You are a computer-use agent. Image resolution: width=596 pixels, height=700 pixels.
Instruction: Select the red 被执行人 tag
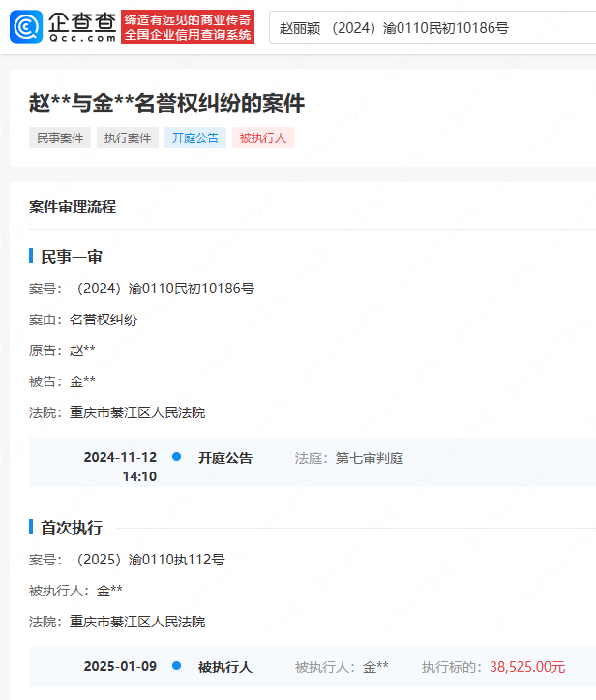(x=263, y=137)
